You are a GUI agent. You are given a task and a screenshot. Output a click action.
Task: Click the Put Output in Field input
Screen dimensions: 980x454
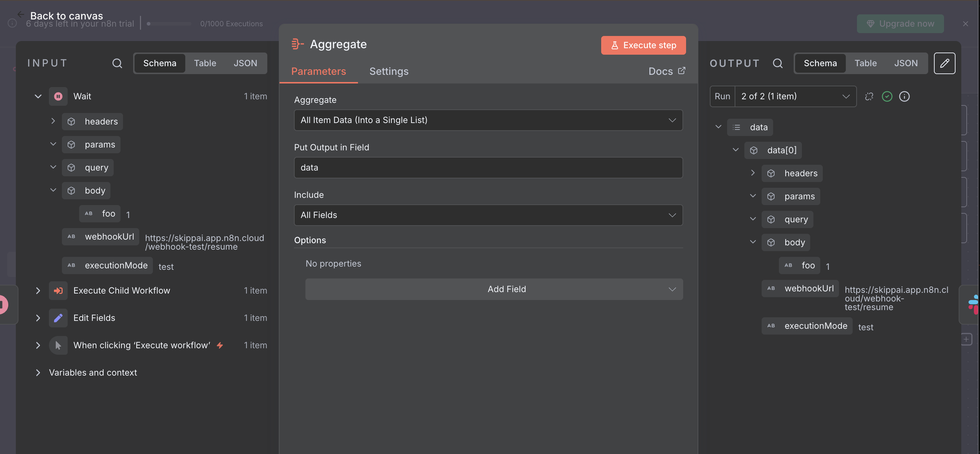click(488, 167)
